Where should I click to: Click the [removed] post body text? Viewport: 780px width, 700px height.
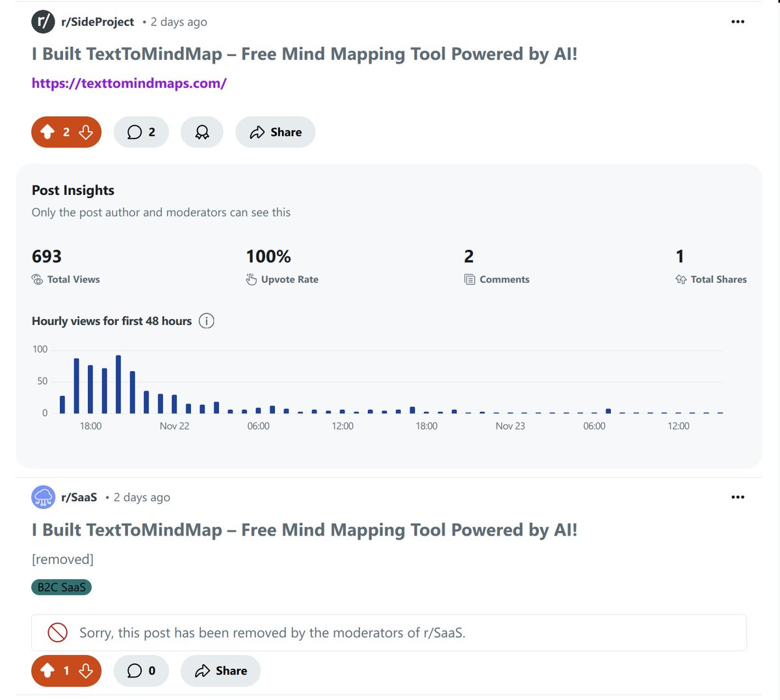point(62,560)
